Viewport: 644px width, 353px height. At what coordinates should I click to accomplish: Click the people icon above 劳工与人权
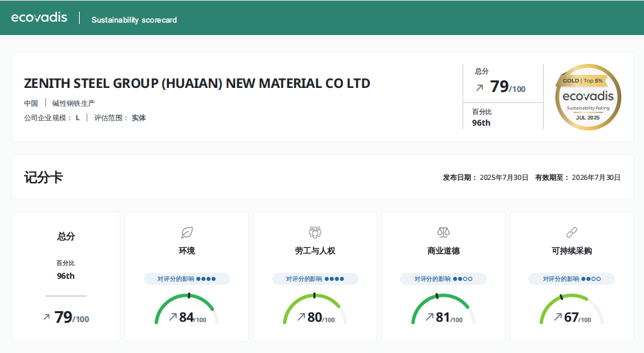tap(315, 232)
